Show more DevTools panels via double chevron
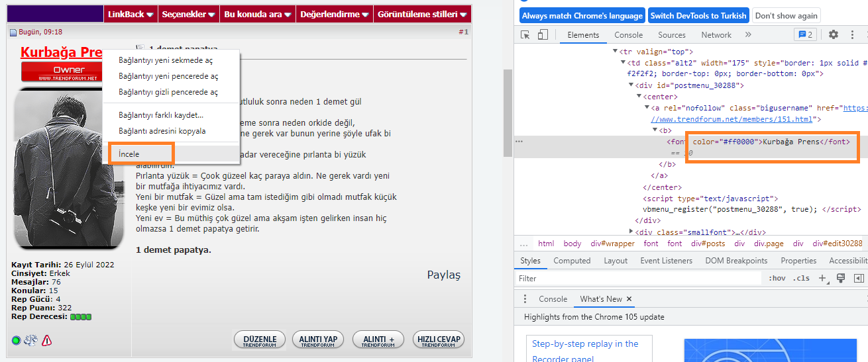 pos(748,35)
